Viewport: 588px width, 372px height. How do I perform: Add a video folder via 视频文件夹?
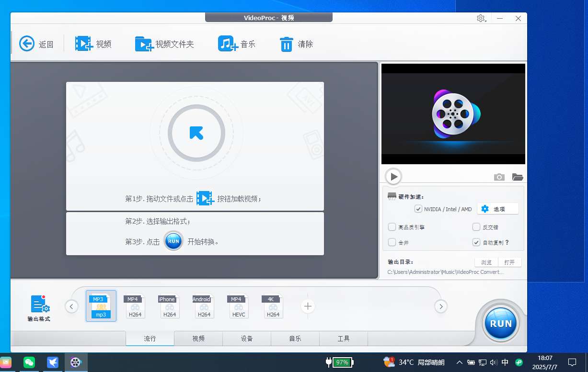[144, 44]
